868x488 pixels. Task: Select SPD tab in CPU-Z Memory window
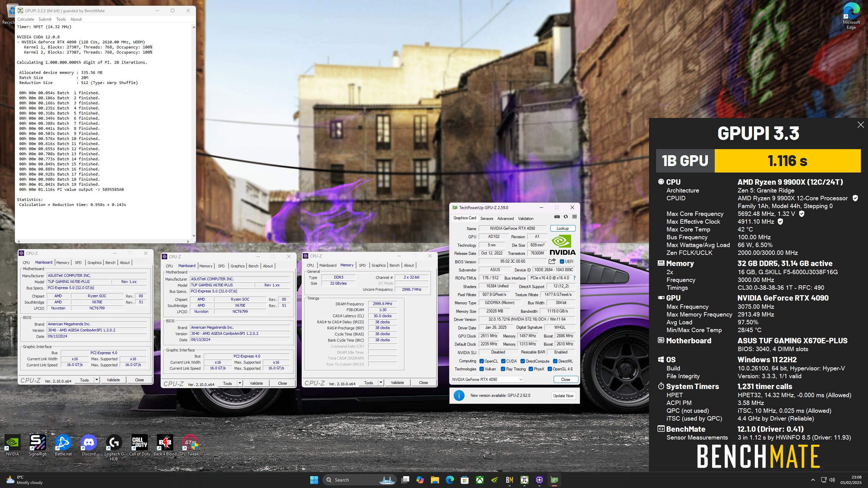click(362, 265)
